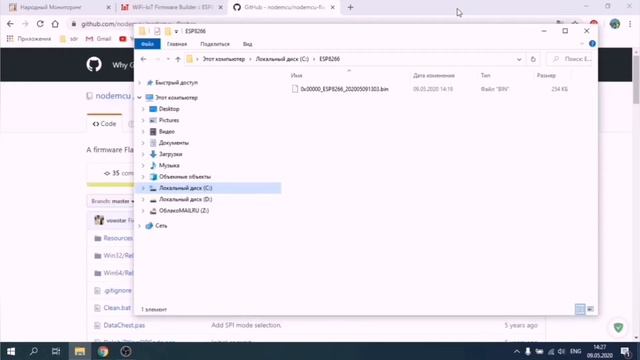
Task: Open the Code tab on GitHub
Action: pyautogui.click(x=104, y=124)
